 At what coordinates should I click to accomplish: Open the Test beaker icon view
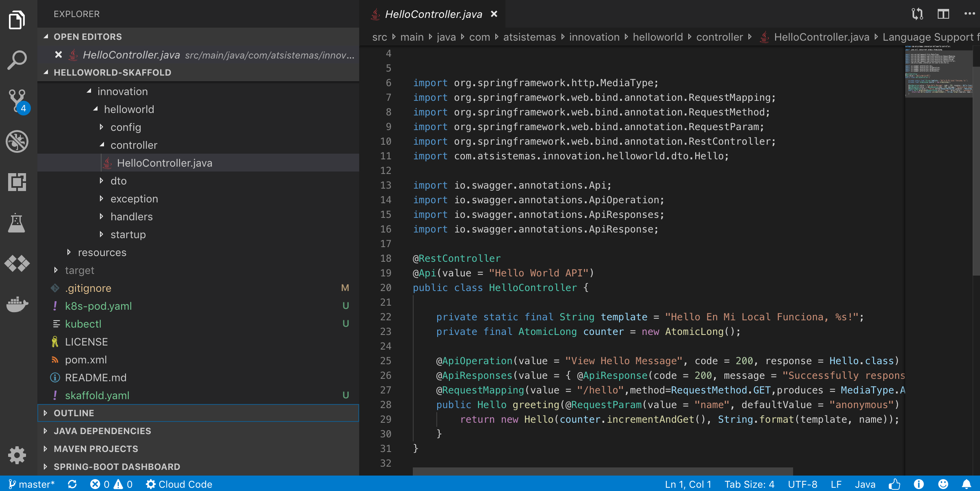click(17, 223)
